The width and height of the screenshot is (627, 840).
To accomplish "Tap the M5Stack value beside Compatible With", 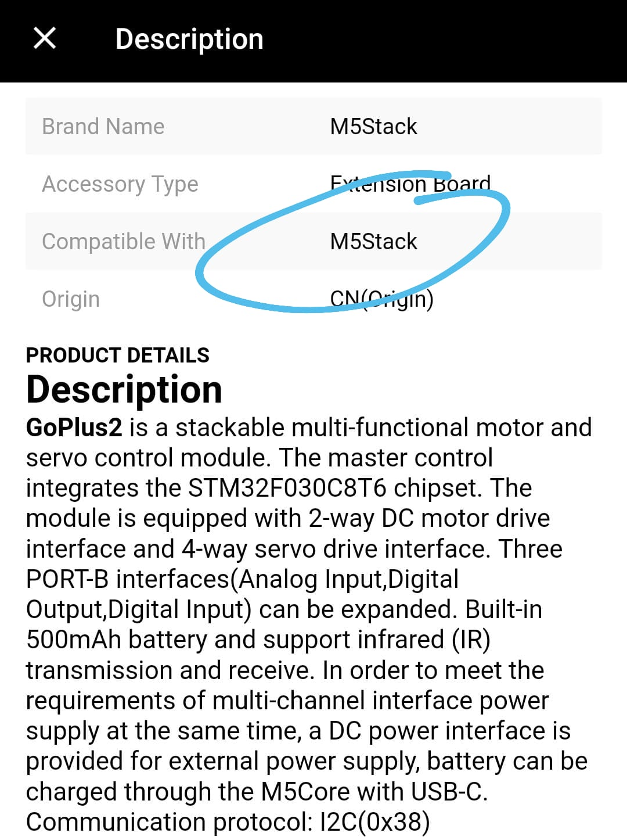I will (373, 241).
